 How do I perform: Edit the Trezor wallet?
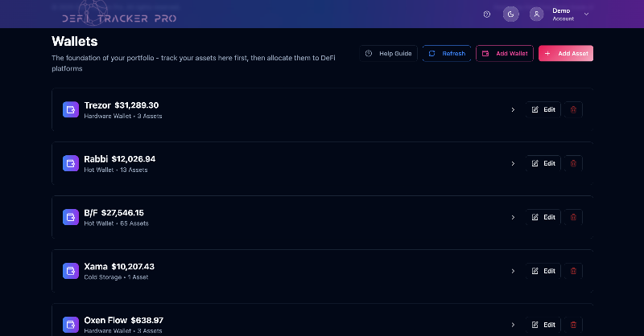543,109
